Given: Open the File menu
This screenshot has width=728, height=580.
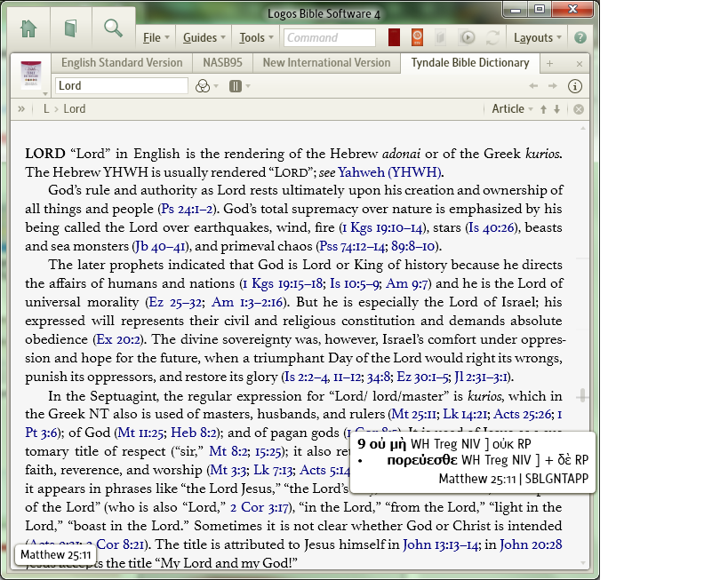Looking at the screenshot, I should coord(156,37).
